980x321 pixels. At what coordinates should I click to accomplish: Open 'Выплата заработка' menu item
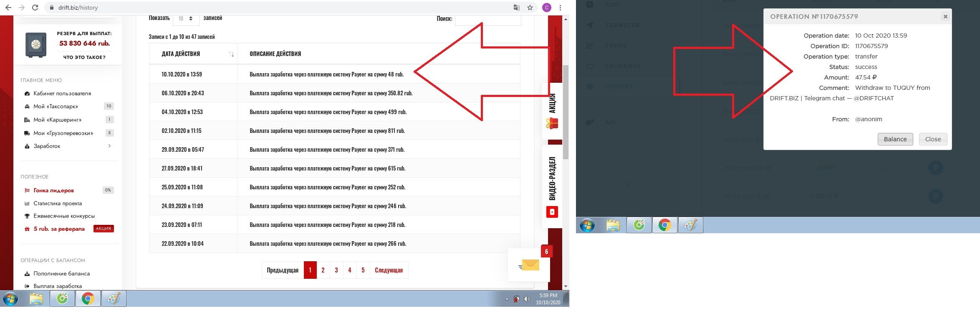(x=58, y=286)
